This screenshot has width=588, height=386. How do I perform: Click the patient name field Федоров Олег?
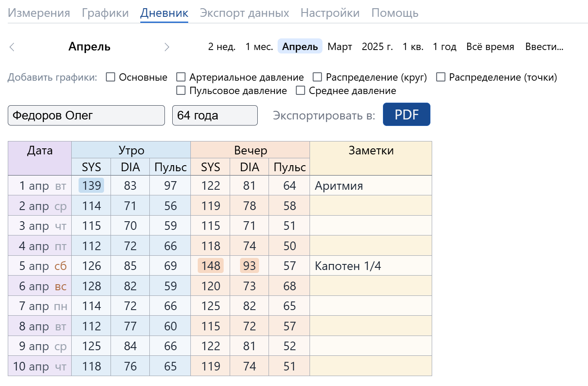point(86,115)
